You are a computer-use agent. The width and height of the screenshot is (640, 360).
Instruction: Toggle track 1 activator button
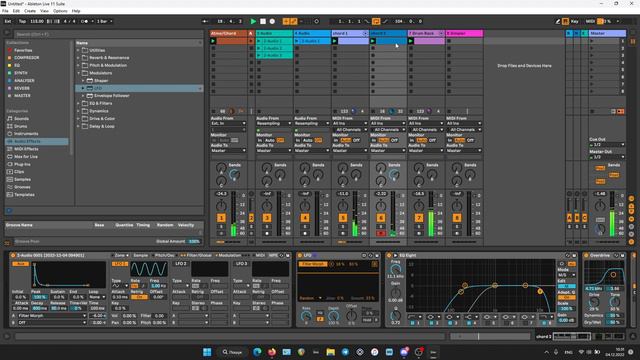pyautogui.click(x=221, y=218)
